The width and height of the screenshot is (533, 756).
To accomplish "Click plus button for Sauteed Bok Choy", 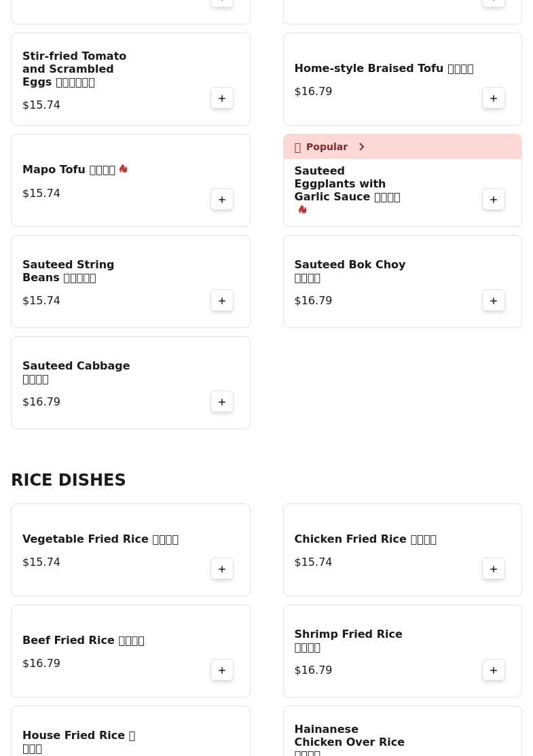I will [494, 301].
